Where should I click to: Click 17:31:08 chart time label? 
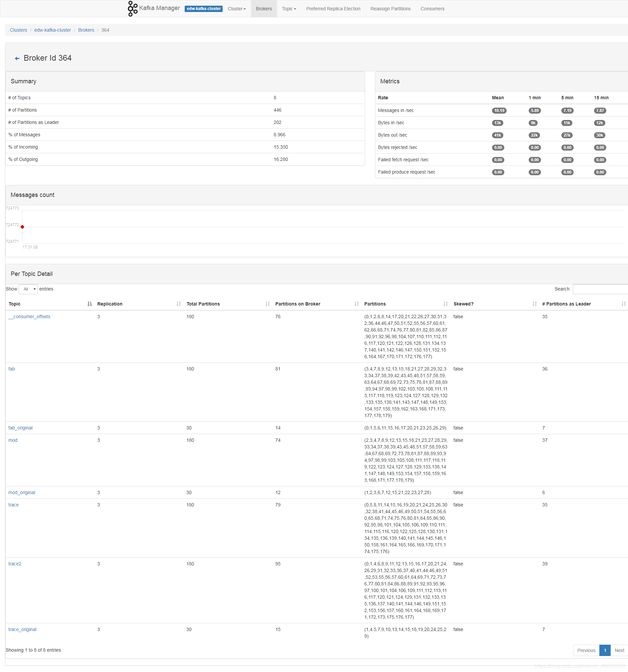click(x=30, y=248)
